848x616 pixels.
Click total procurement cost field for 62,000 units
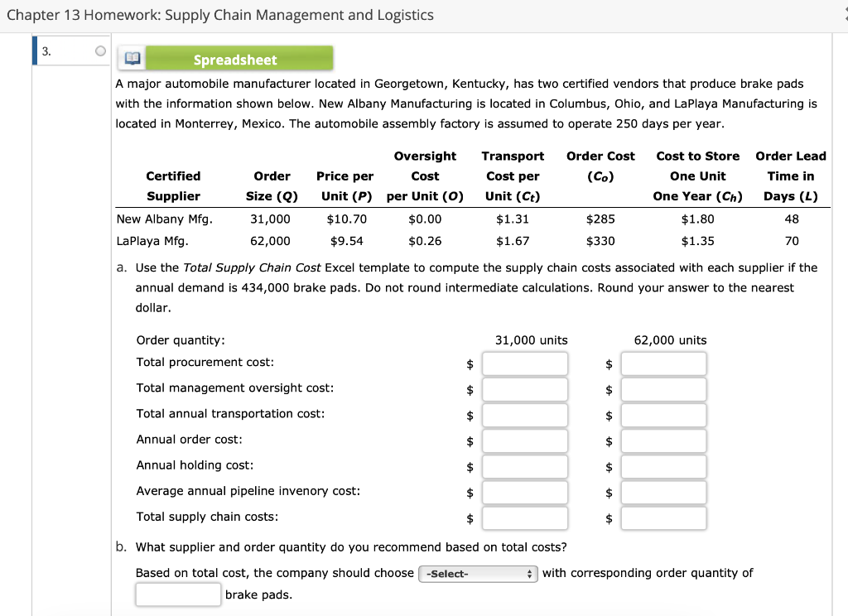[x=663, y=363]
